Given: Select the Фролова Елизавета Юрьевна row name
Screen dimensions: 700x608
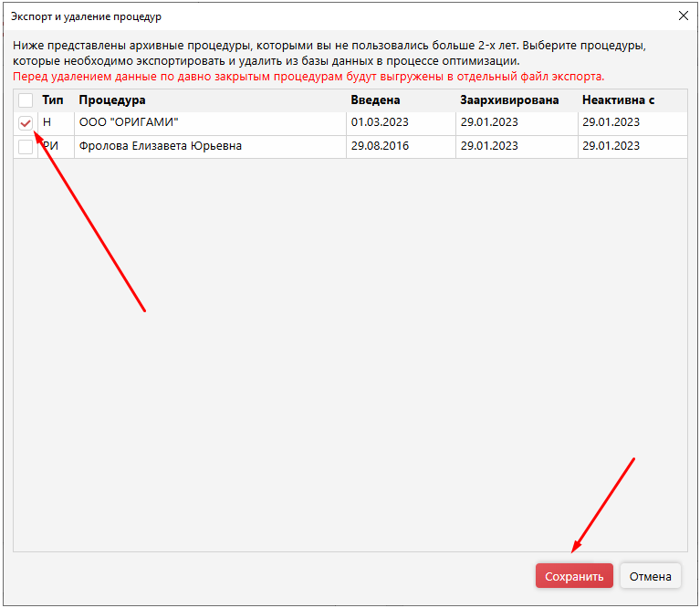Looking at the screenshot, I should tap(161, 146).
